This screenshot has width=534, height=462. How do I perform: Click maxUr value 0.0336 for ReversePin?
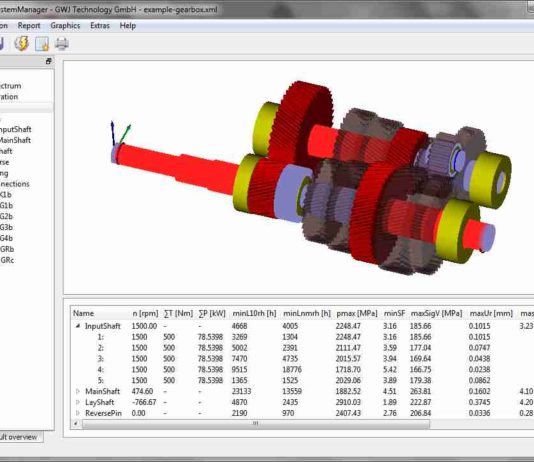[x=480, y=413]
